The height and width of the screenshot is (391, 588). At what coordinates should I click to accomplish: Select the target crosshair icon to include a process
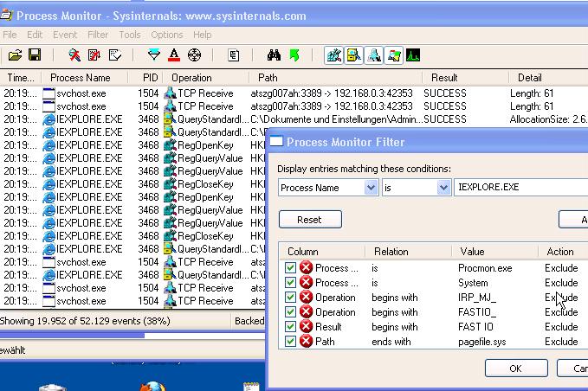pos(194,55)
